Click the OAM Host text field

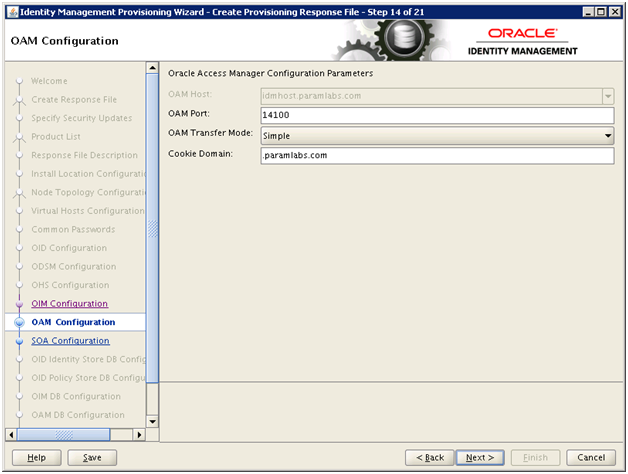[x=431, y=96]
